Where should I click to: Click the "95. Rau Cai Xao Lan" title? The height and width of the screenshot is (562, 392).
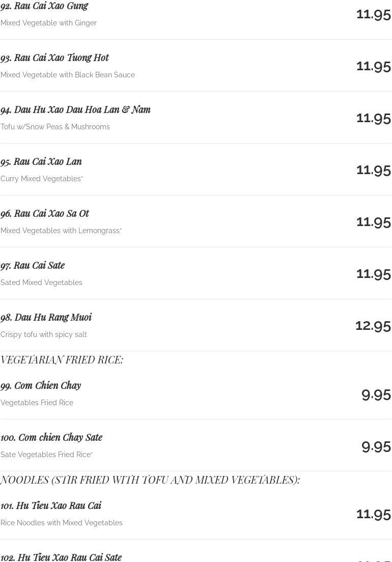pos(41,161)
